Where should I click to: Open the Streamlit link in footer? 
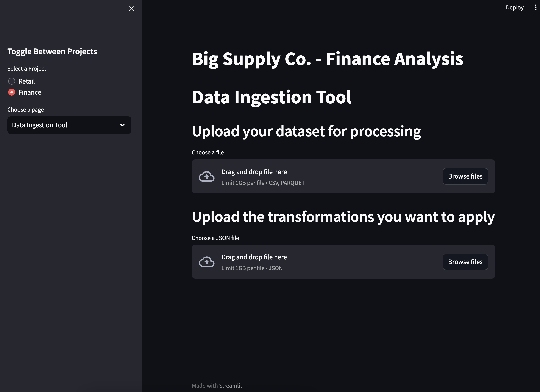(231, 386)
